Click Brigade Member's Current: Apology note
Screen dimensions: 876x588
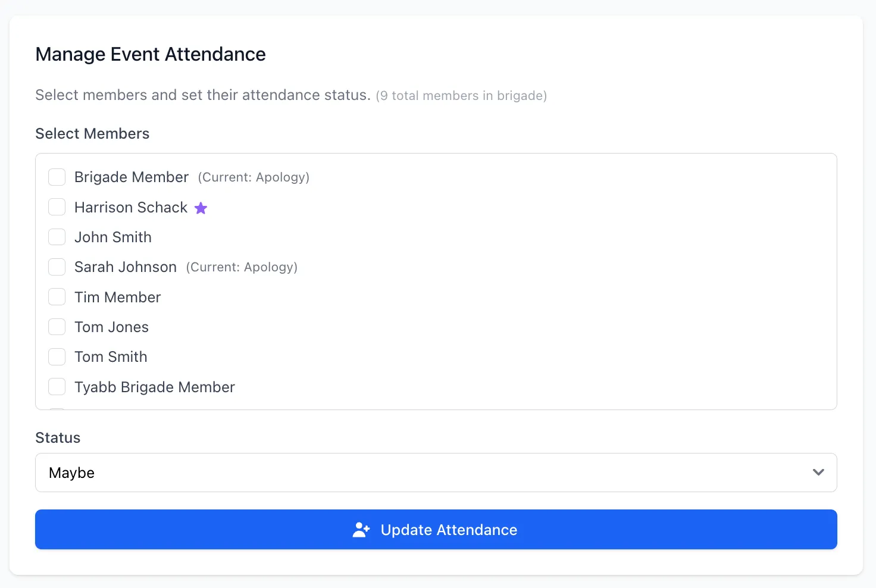tap(254, 177)
